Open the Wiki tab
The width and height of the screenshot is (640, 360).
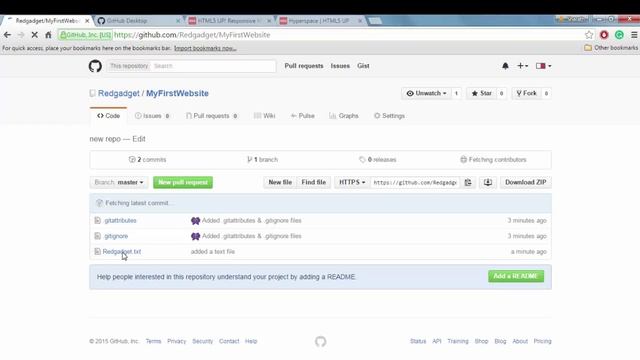[x=264, y=116]
